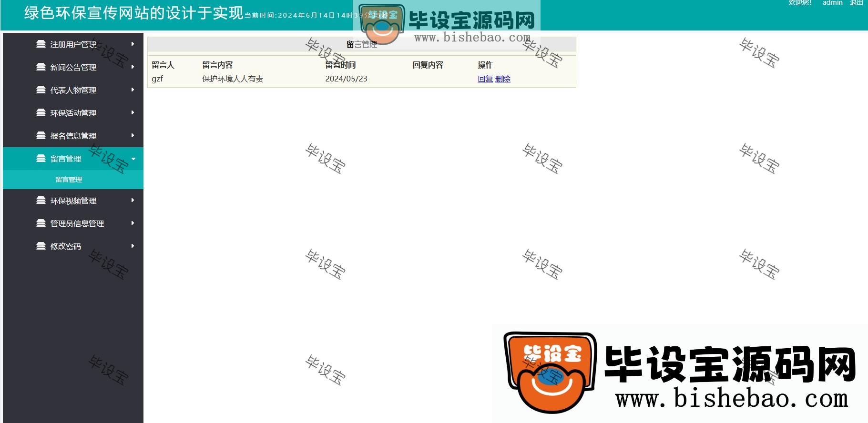The height and width of the screenshot is (423, 868).
Task: Click the stack icon beside 留言管理 menu
Action: 41,158
